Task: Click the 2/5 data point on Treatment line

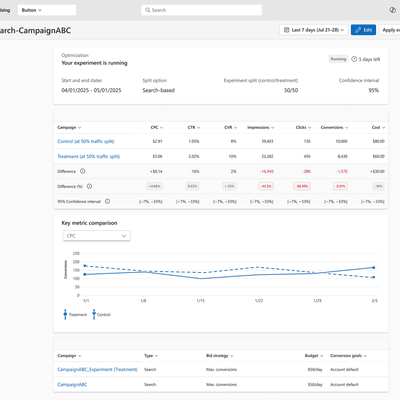Action: 374,268
